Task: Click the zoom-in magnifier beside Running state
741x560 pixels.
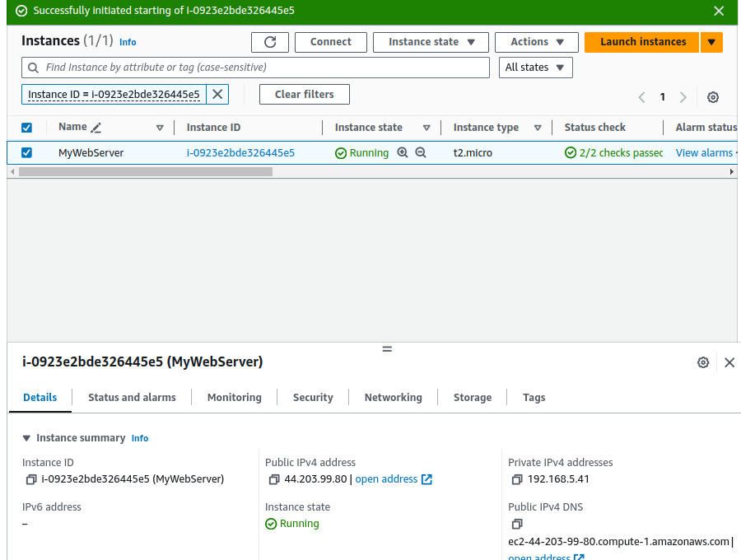Action: (403, 152)
